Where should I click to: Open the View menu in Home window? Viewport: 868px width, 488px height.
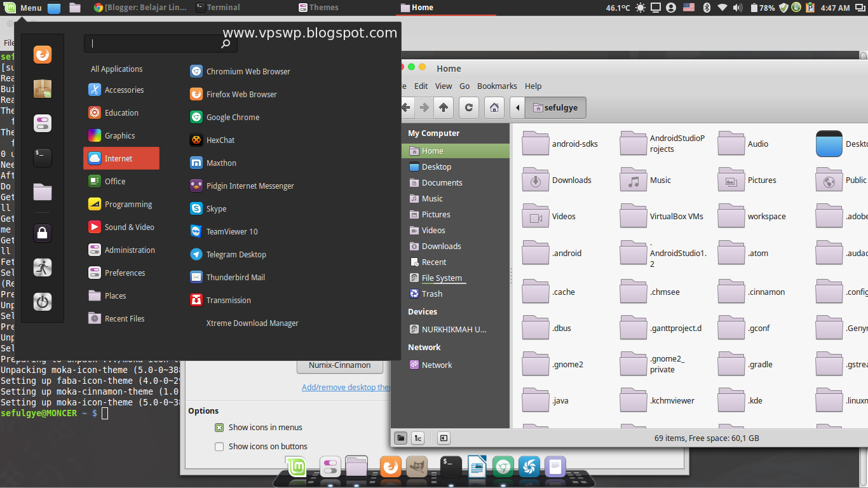click(x=444, y=86)
